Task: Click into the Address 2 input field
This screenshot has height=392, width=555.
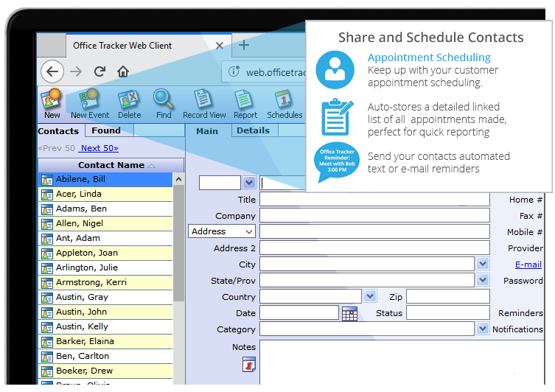Action: [x=374, y=248]
